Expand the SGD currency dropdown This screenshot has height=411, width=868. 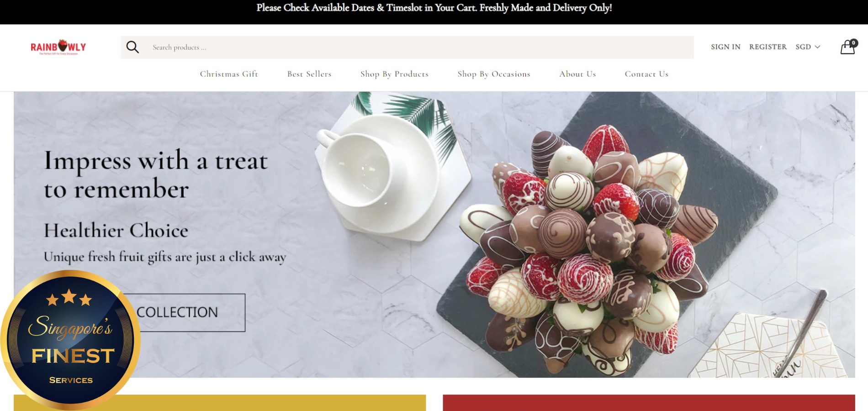pyautogui.click(x=808, y=47)
